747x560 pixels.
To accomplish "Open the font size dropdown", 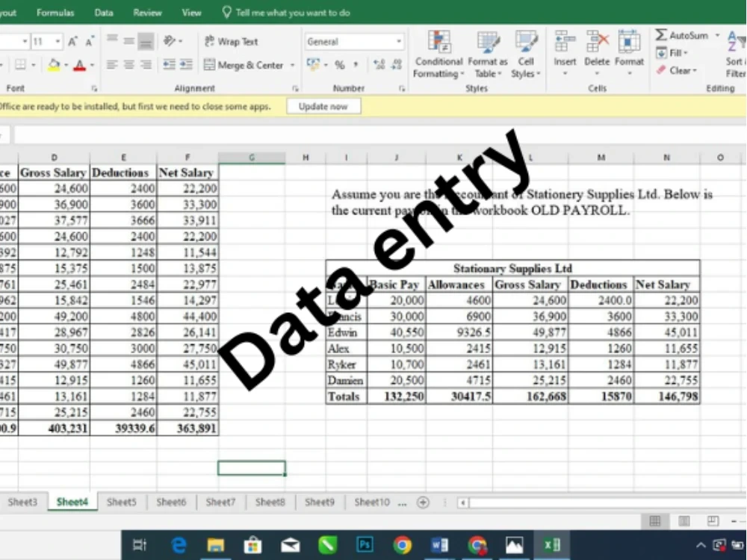I will coord(58,42).
